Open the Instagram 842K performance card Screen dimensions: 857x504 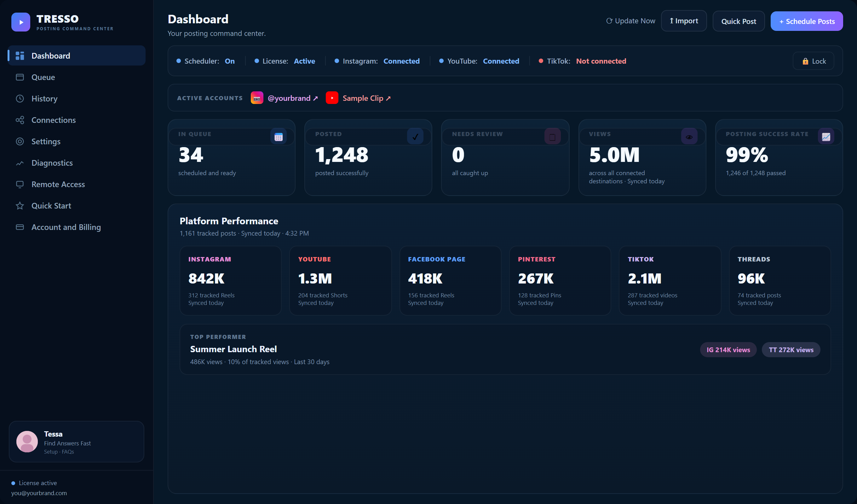point(231,281)
